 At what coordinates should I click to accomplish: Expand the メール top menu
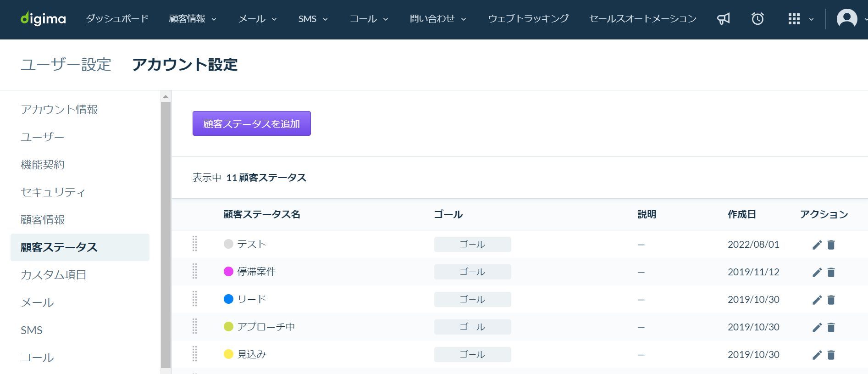coord(258,19)
